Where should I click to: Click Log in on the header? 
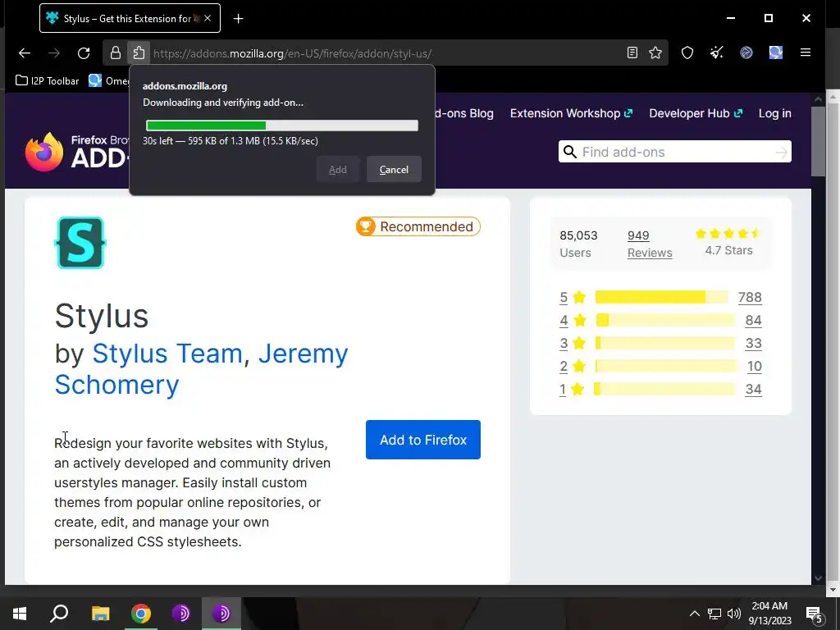774,113
